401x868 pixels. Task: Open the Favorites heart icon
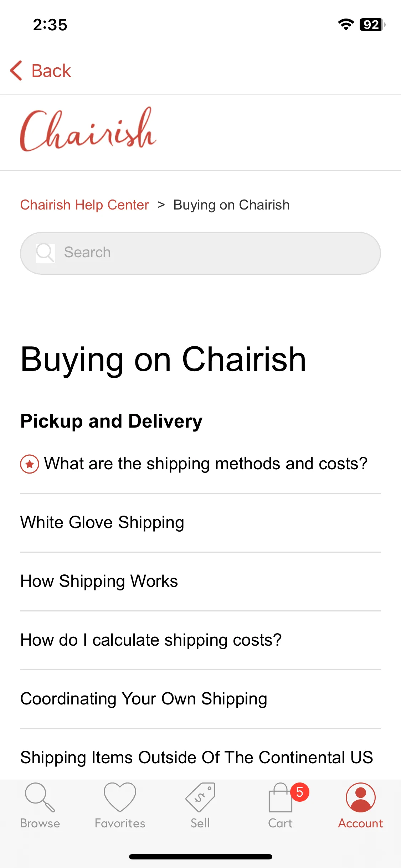(120, 797)
